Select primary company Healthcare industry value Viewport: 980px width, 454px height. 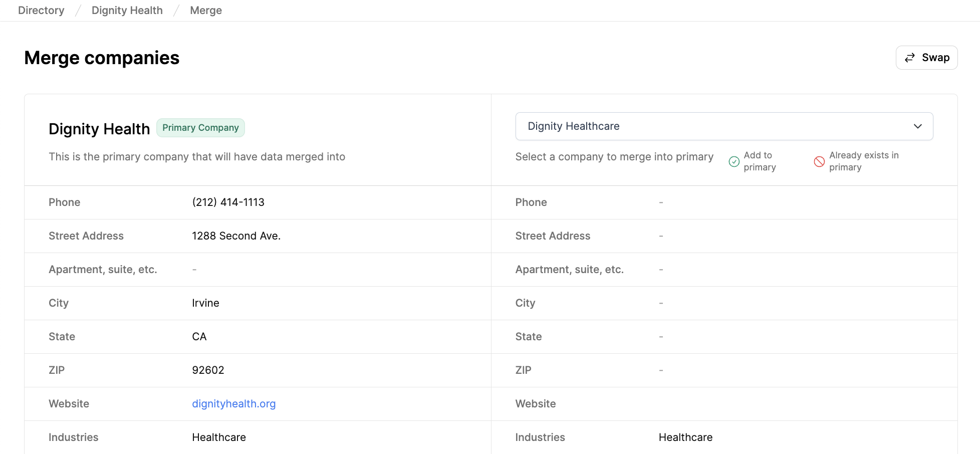(219, 437)
